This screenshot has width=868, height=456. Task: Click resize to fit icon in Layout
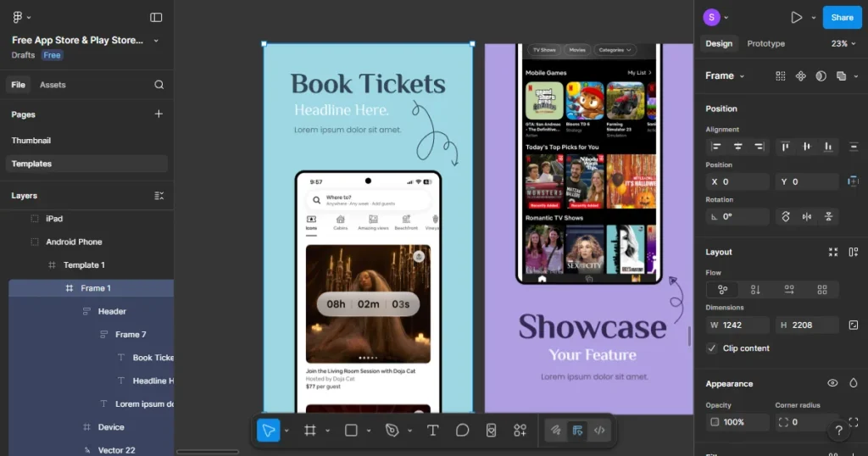click(833, 252)
